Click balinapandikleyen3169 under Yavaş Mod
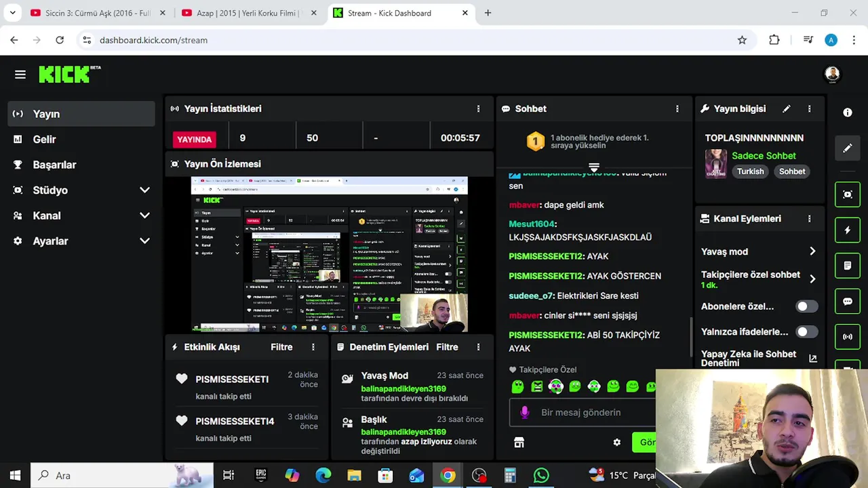The image size is (868, 488). [403, 389]
